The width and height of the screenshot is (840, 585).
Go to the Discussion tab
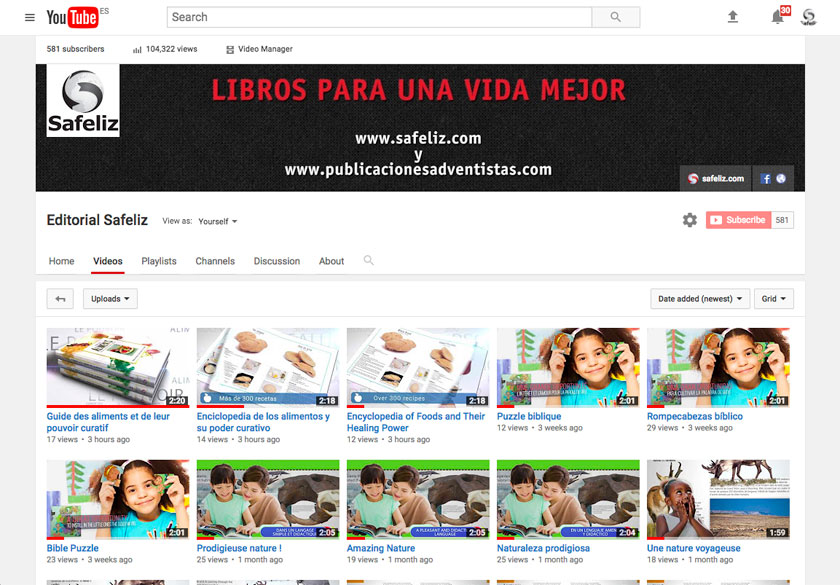277,261
